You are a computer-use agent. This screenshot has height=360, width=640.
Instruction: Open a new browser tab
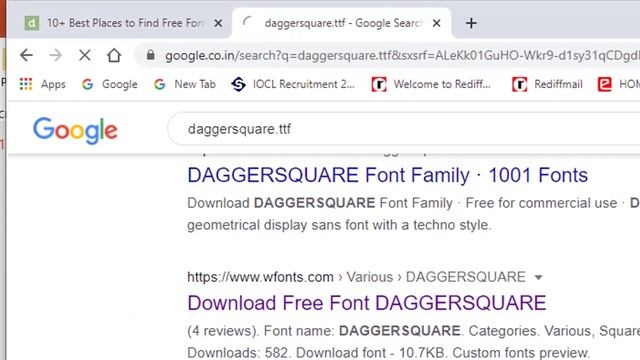click(471, 23)
